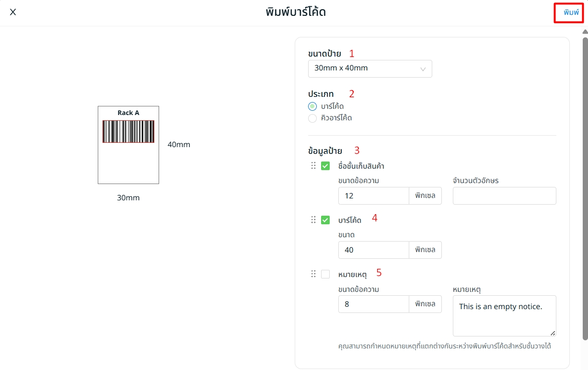Click the พิมพ์ print button
Screen dimensions: 588x370
[571, 12]
